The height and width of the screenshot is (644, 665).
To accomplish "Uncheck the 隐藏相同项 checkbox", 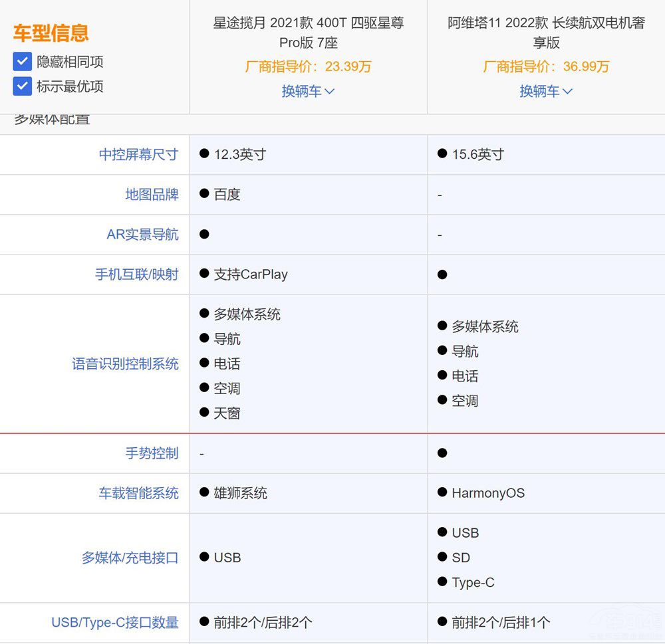I will coord(22,62).
